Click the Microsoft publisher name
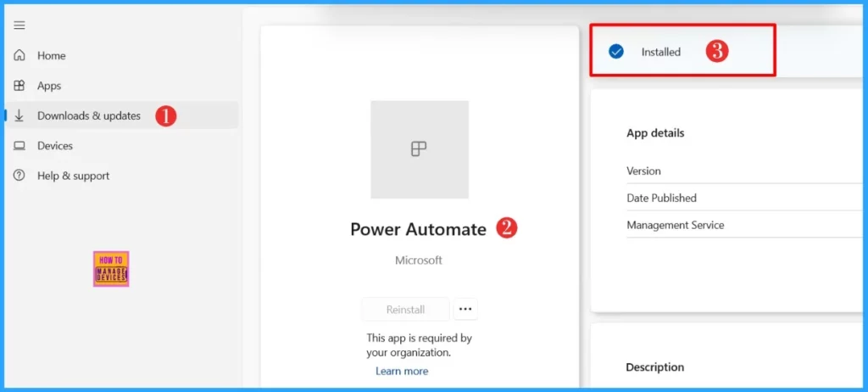This screenshot has height=392, width=868. 419,260
